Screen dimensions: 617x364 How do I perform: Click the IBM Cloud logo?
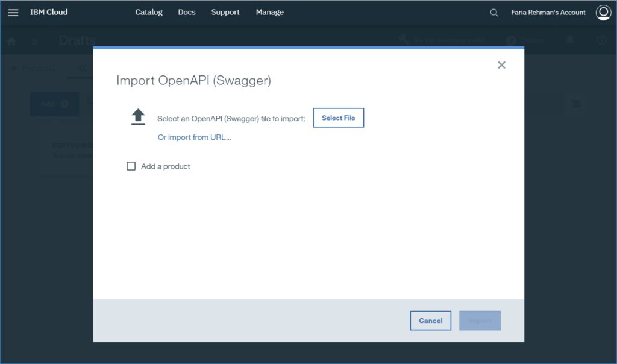48,12
